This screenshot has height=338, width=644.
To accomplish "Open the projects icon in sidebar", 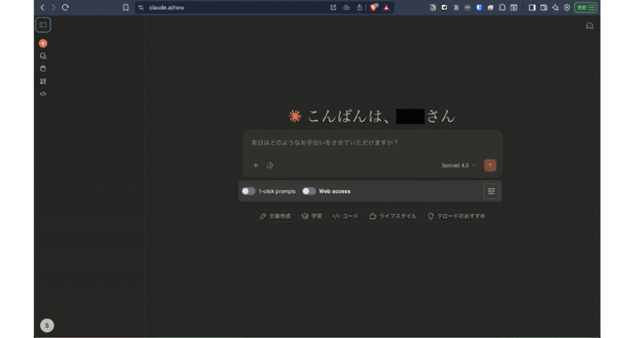I will coord(43,68).
